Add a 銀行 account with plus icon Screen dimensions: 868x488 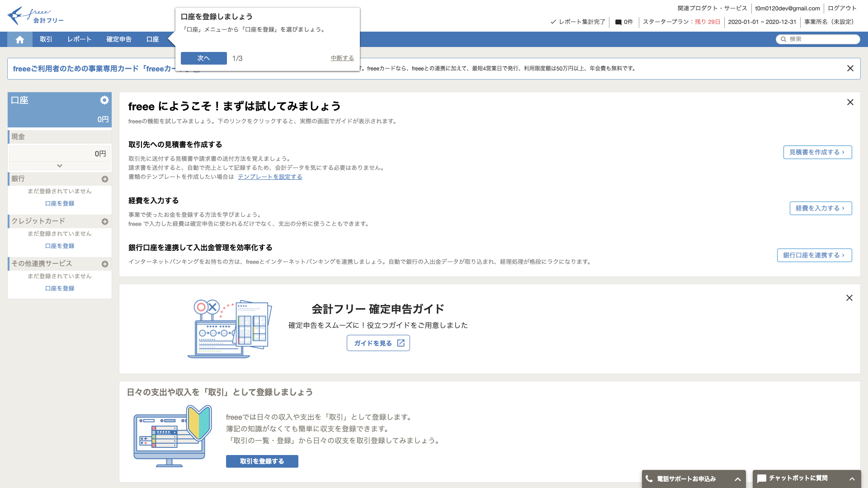(x=105, y=179)
